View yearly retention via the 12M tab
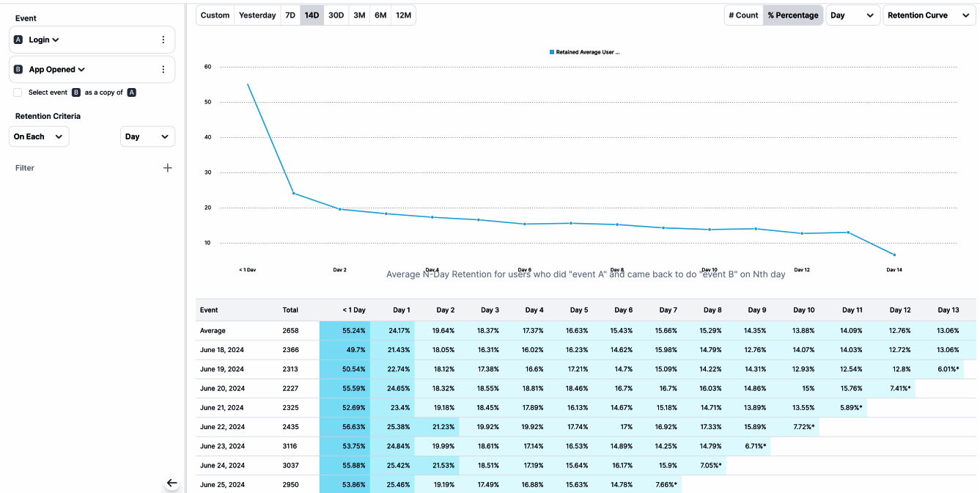Screen dimensions: 980x493 (402, 15)
